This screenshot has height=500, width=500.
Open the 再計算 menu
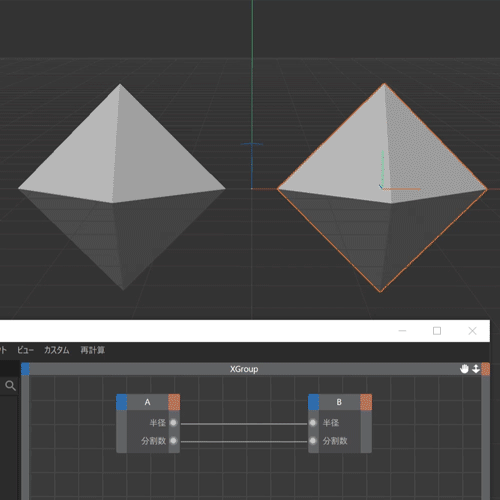93,350
